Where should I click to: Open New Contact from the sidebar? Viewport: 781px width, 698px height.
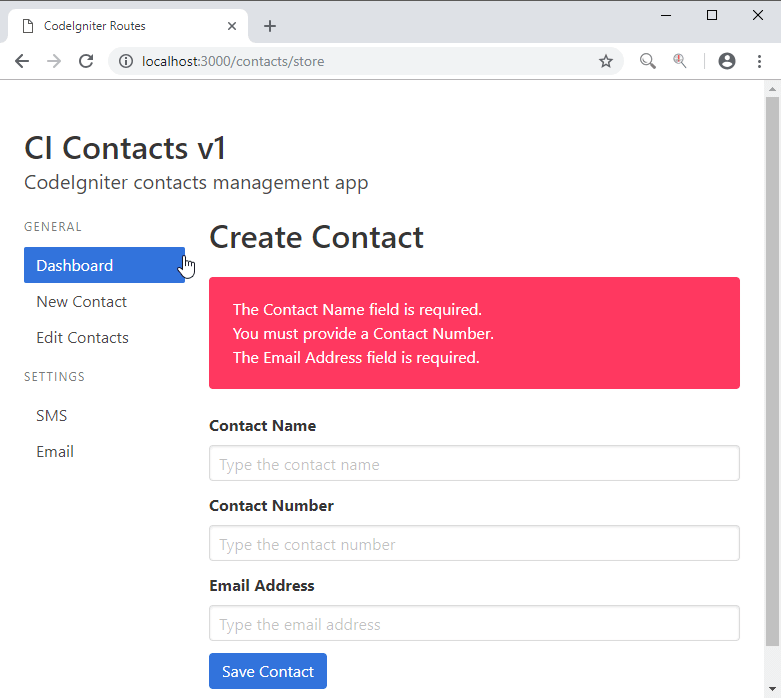[82, 302]
